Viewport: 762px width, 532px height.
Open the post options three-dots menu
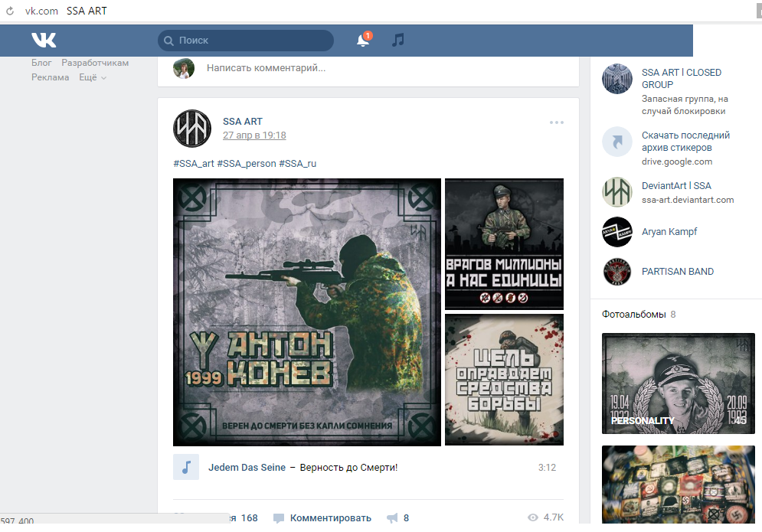click(x=556, y=122)
